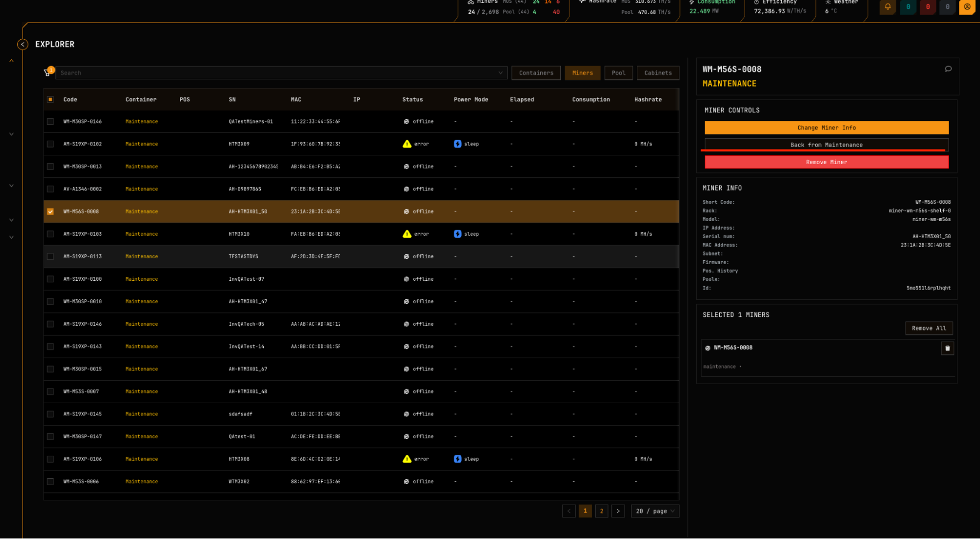Click the red alert counter badge
Image resolution: width=980 pixels, height=539 pixels.
coord(928,7)
